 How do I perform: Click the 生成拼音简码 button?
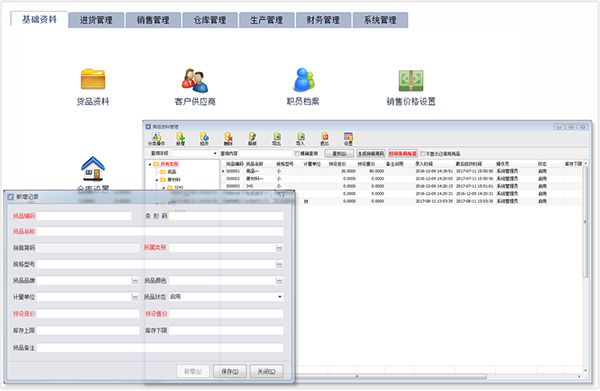(x=371, y=153)
